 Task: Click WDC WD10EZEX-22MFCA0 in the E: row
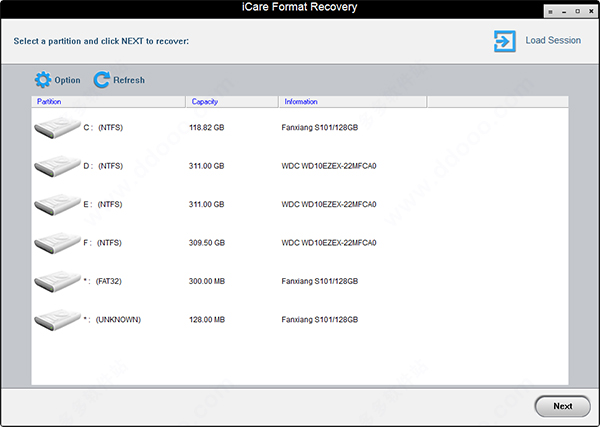tap(329, 204)
